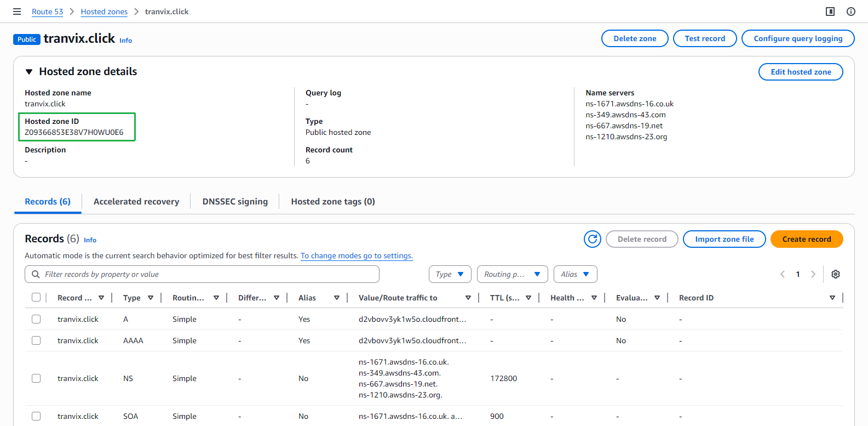
Task: Sort by Health check column arrow
Action: point(594,298)
